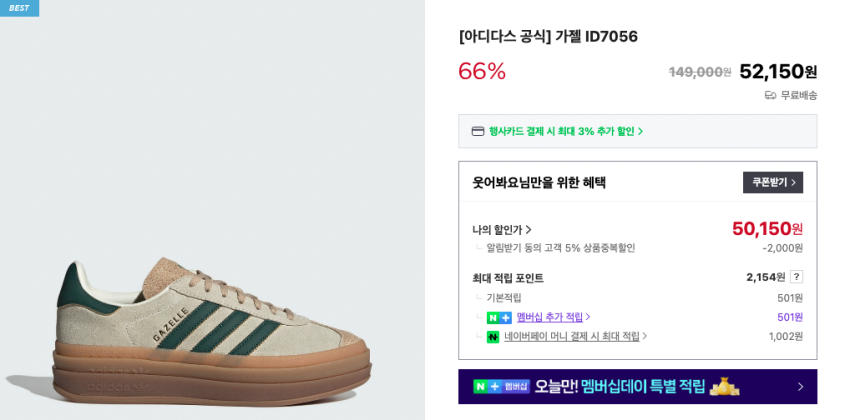The width and height of the screenshot is (850, 420).
Task: Click the gold coins icon in membership banner
Action: [724, 386]
